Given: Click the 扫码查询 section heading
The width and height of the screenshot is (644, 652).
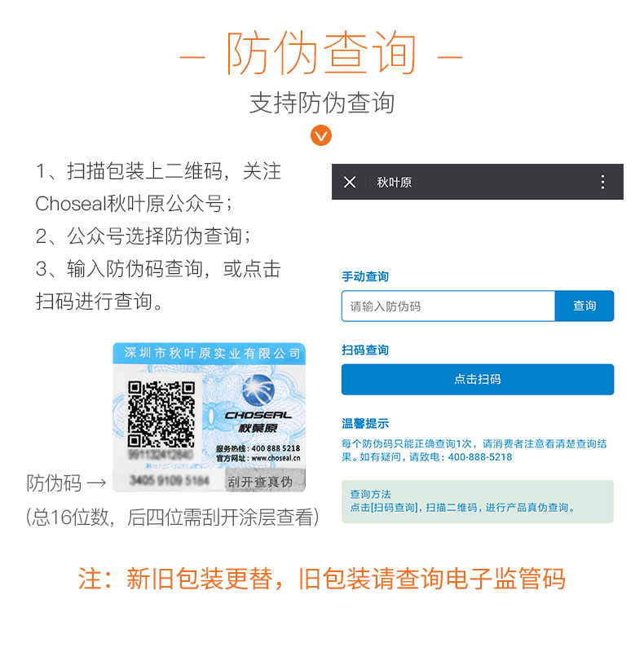Looking at the screenshot, I should click(365, 350).
